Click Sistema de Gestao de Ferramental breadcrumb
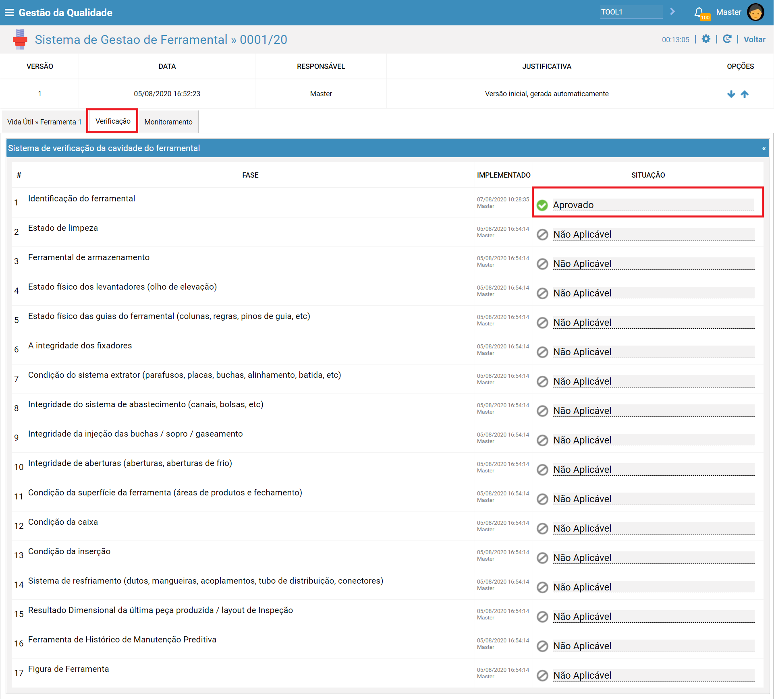The height and width of the screenshot is (700, 774). 131,39
